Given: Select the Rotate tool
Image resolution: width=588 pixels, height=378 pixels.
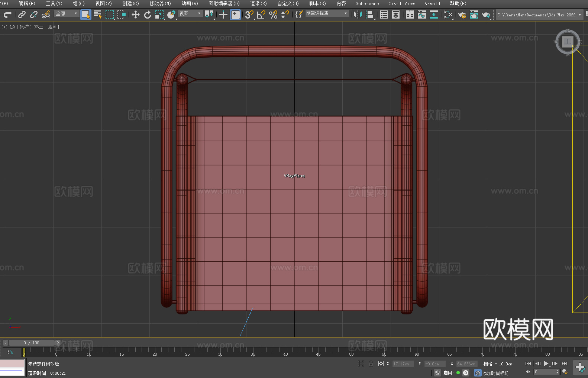Looking at the screenshot, I should click(148, 14).
